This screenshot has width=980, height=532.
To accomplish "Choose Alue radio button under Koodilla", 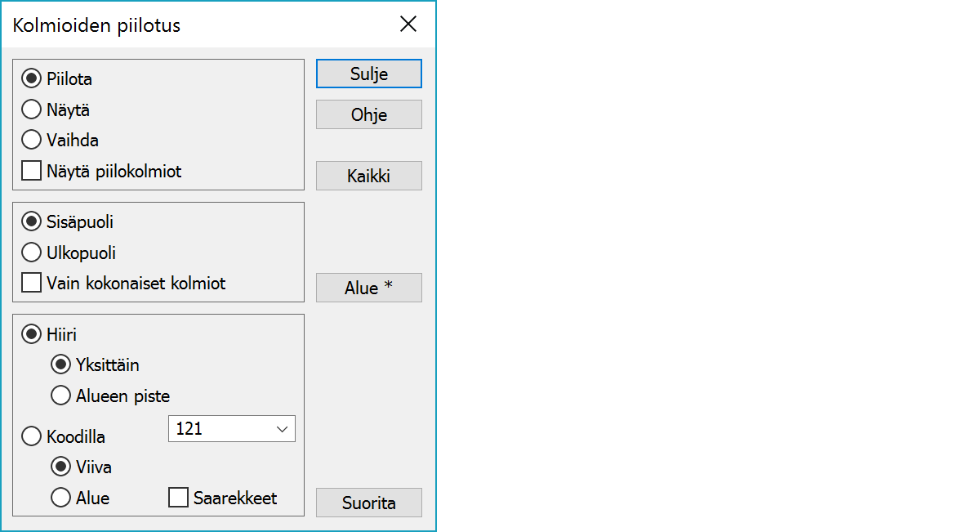I will coord(61,497).
